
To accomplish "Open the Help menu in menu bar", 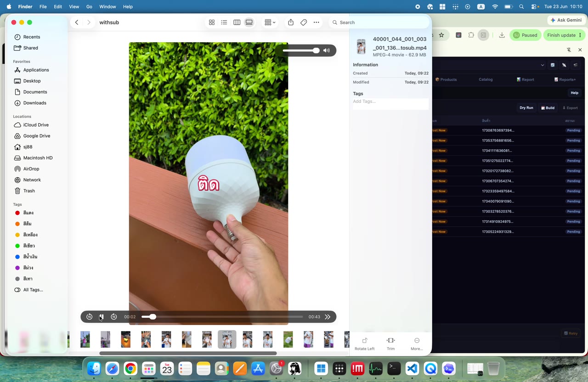I will pyautogui.click(x=128, y=7).
